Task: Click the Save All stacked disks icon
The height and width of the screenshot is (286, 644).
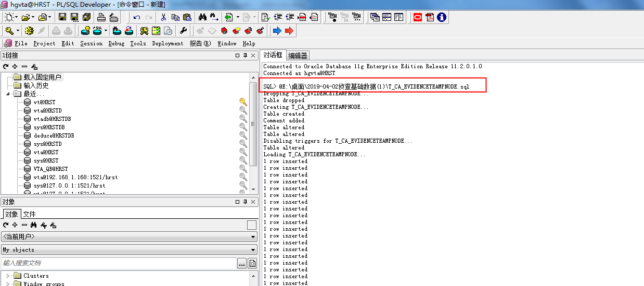Action: click(86, 17)
